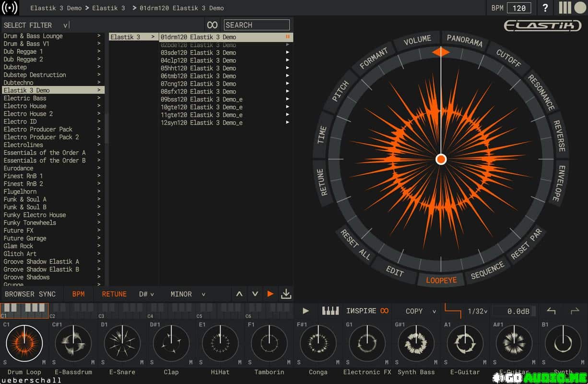Viewport: 588px width, 384px height.
Task: Open the SELECT FILTER dropdown
Action: click(36, 25)
